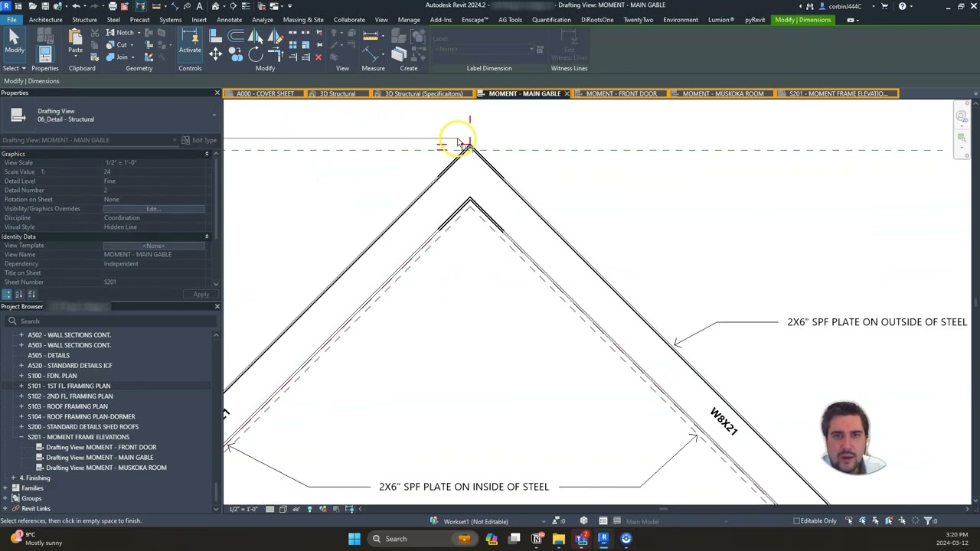The height and width of the screenshot is (551, 980).
Task: Click the Windows Start button
Action: [354, 539]
